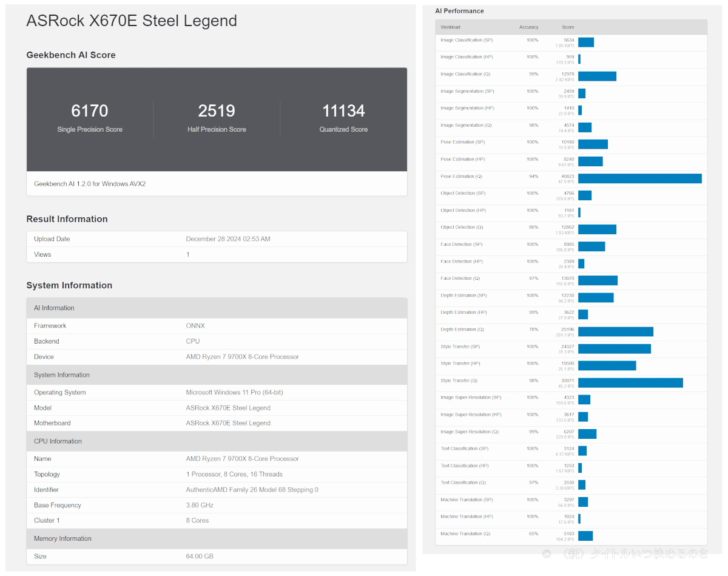Click the Face Detection (SP) workload label
This screenshot has height=576, width=728.
pyautogui.click(x=462, y=244)
